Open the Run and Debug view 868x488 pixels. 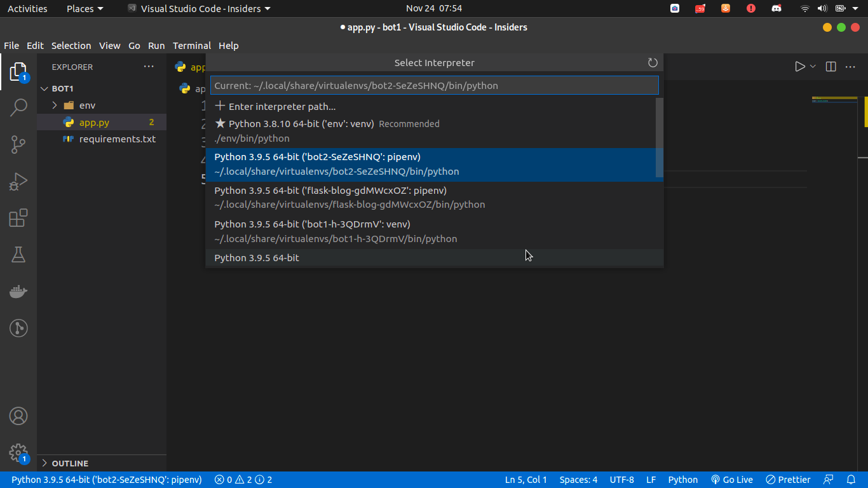tap(18, 181)
